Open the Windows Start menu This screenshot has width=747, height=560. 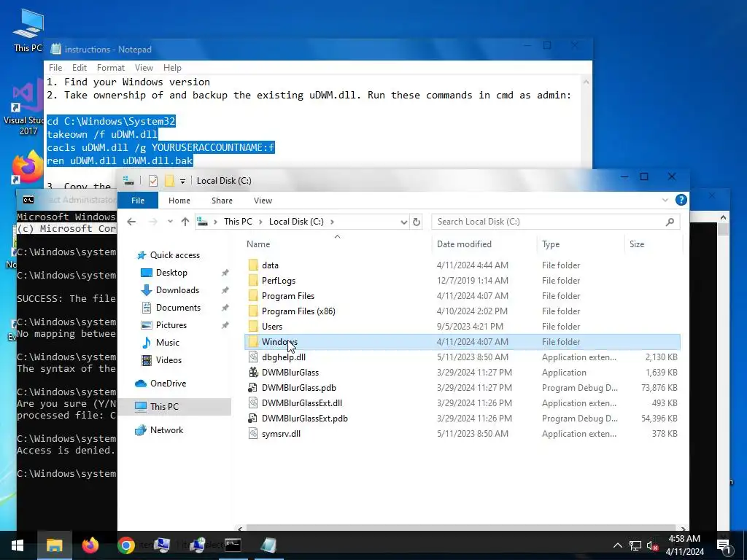pos(18,545)
